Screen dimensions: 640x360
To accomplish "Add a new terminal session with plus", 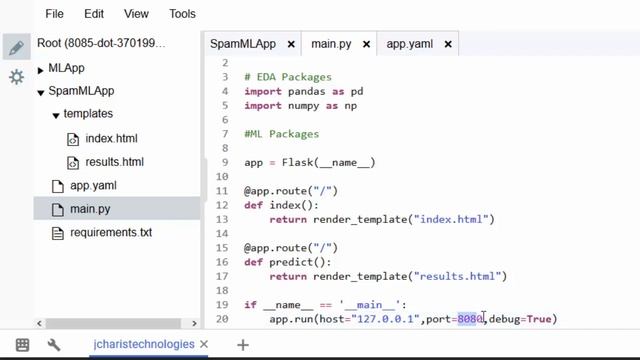I will (243, 345).
